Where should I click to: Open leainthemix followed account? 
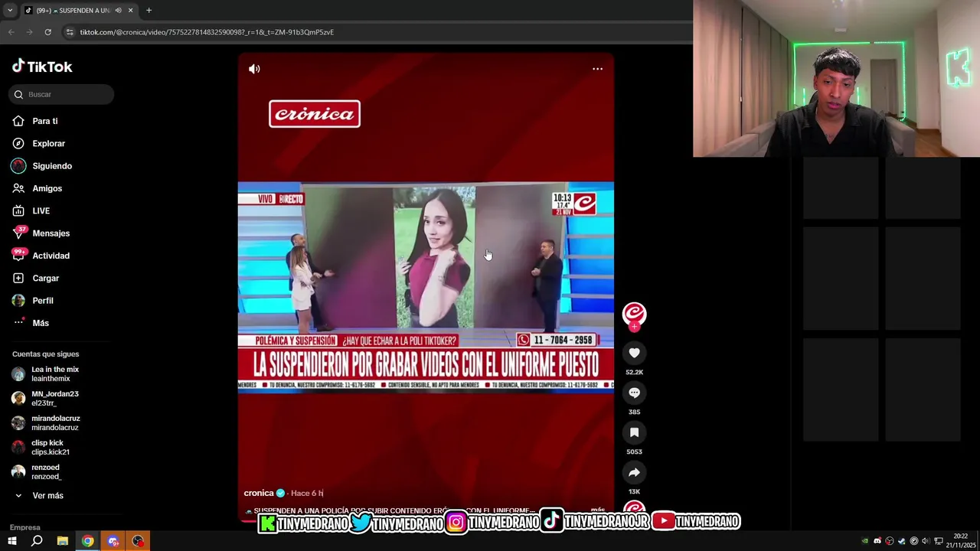click(54, 374)
